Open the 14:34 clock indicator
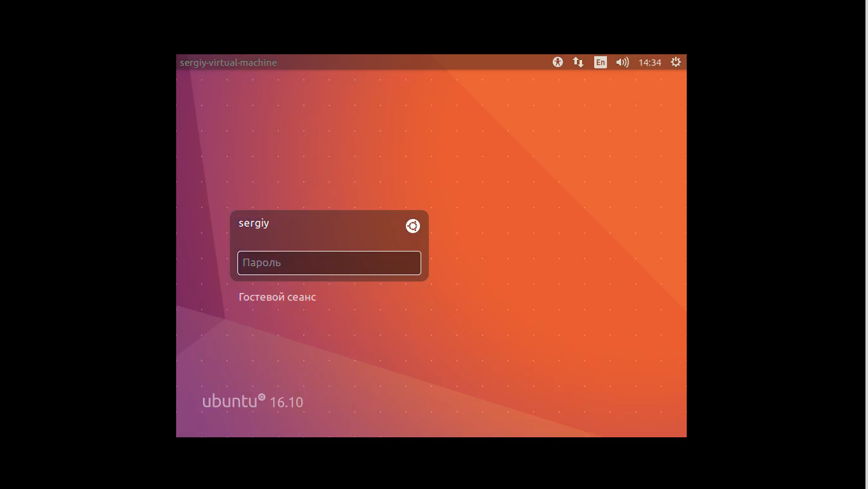 (650, 63)
